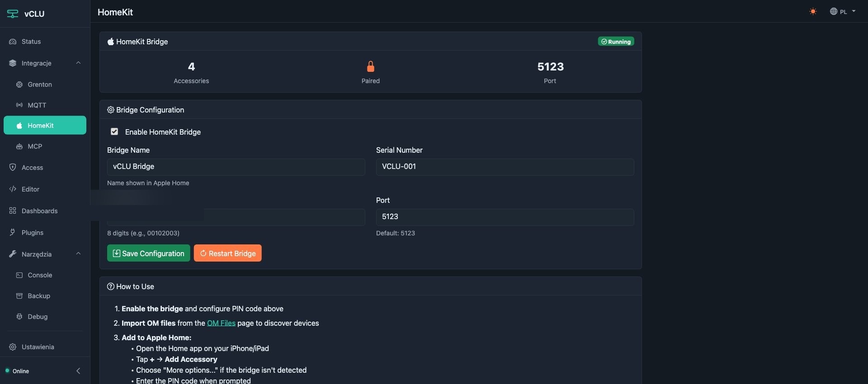The width and height of the screenshot is (868, 384).
Task: Click Save Configuration button
Action: (148, 253)
